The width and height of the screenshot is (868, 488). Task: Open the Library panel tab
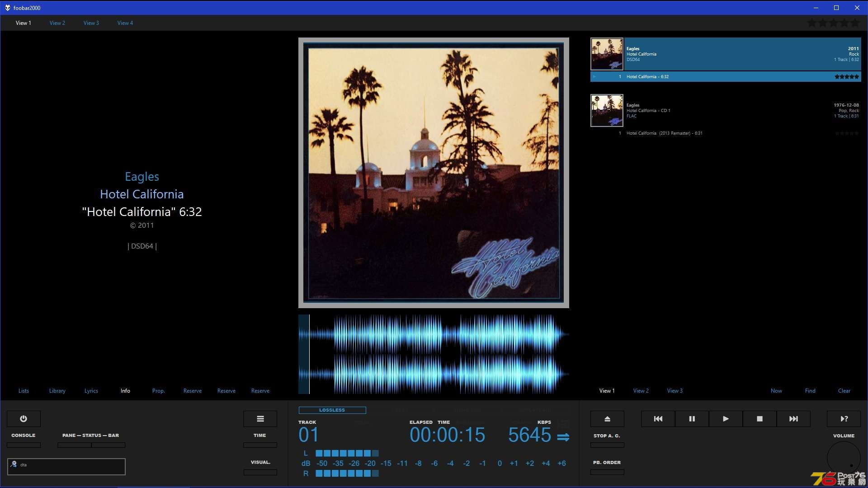57,391
